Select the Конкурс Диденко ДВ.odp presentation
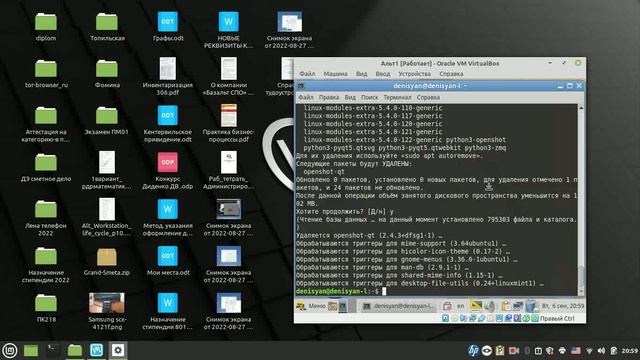The width and height of the screenshot is (640, 360). coord(168,162)
